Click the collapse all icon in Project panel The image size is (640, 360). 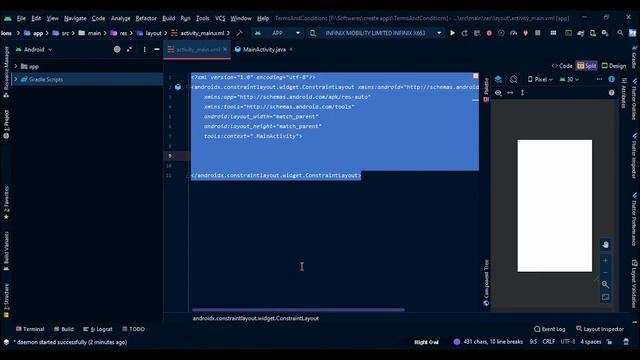point(129,49)
